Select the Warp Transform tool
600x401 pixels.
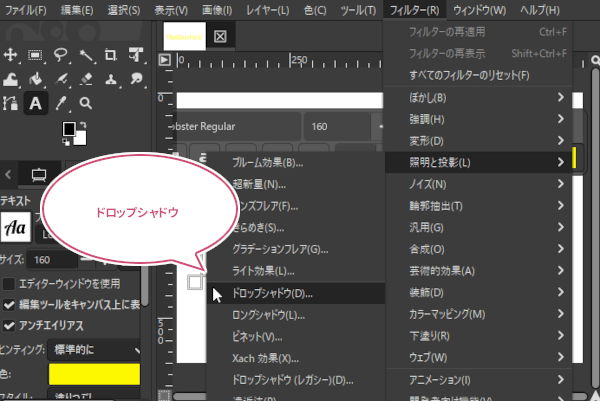(10, 79)
